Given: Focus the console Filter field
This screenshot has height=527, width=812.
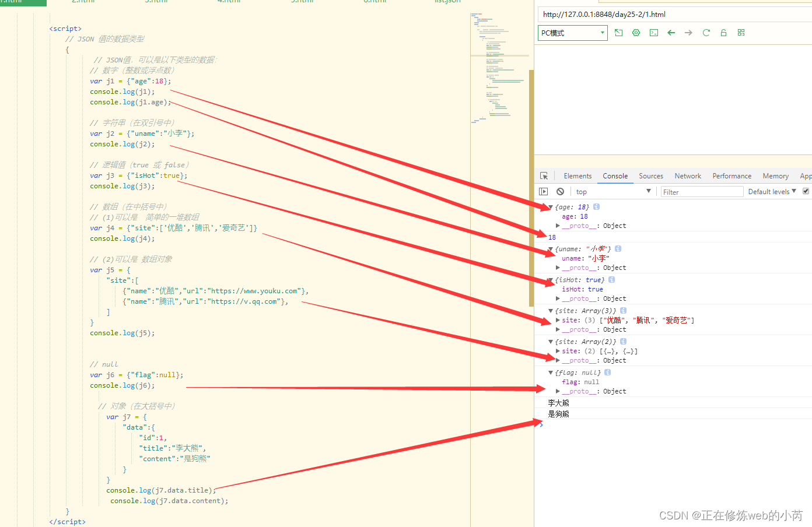Looking at the screenshot, I should pos(702,192).
